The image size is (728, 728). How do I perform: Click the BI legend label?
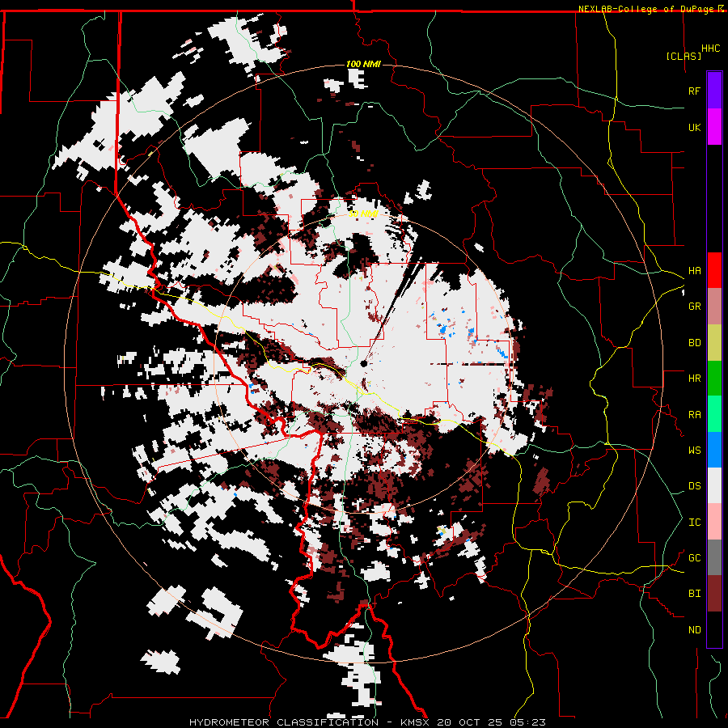(694, 594)
